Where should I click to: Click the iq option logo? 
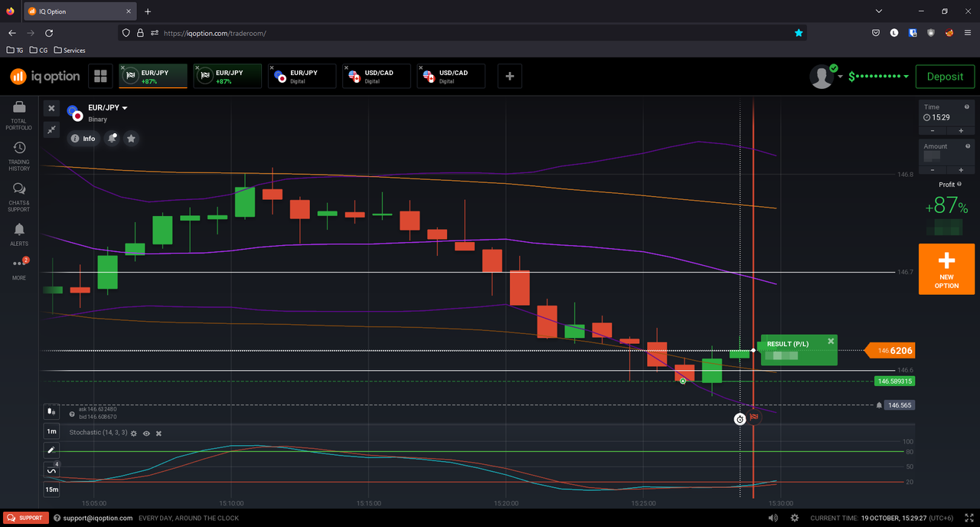click(x=45, y=77)
